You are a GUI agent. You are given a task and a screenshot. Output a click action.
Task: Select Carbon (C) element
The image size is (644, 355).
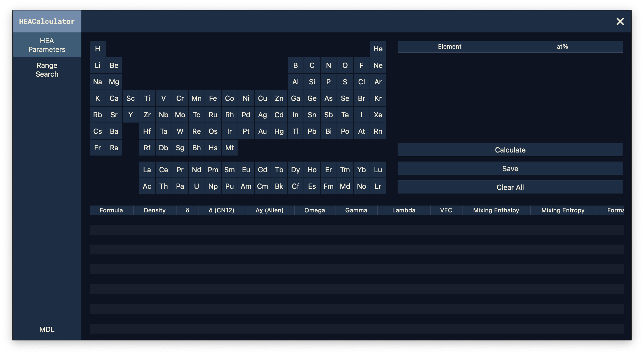(312, 65)
